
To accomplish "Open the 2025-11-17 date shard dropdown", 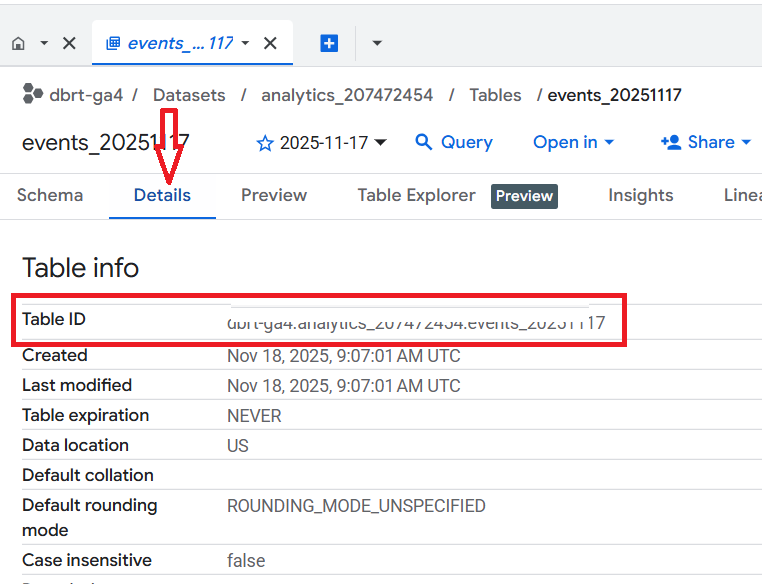I will (x=333, y=143).
